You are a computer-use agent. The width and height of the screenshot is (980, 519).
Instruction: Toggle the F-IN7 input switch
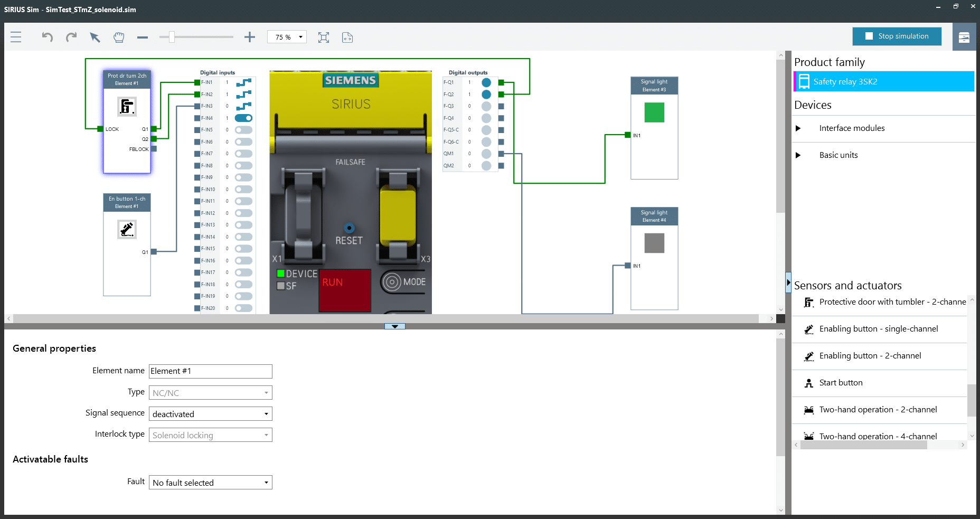click(x=243, y=154)
